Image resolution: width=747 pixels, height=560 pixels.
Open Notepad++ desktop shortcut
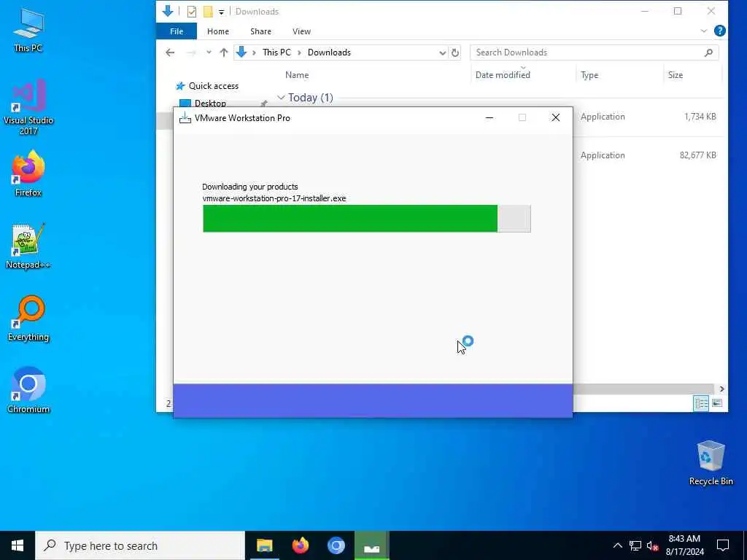(28, 246)
